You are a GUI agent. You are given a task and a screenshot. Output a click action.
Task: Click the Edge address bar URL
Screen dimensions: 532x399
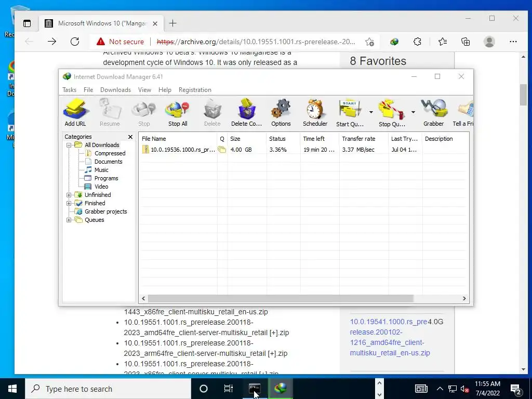(256, 42)
